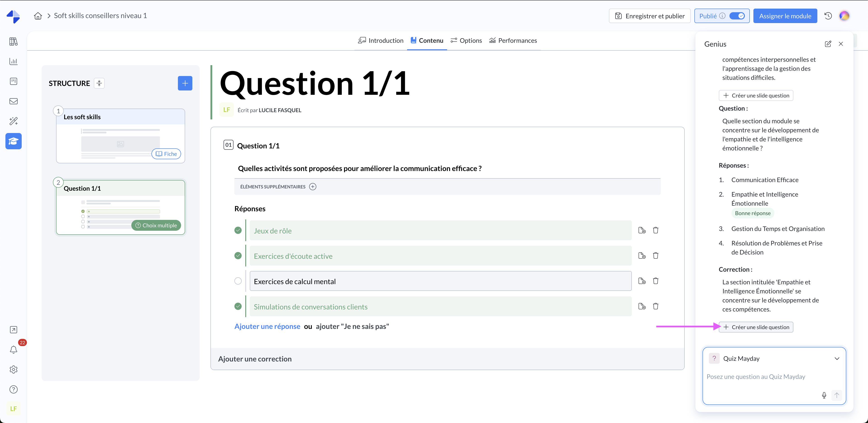Open the mail icon in sidebar
Image resolution: width=868 pixels, height=423 pixels.
click(14, 101)
